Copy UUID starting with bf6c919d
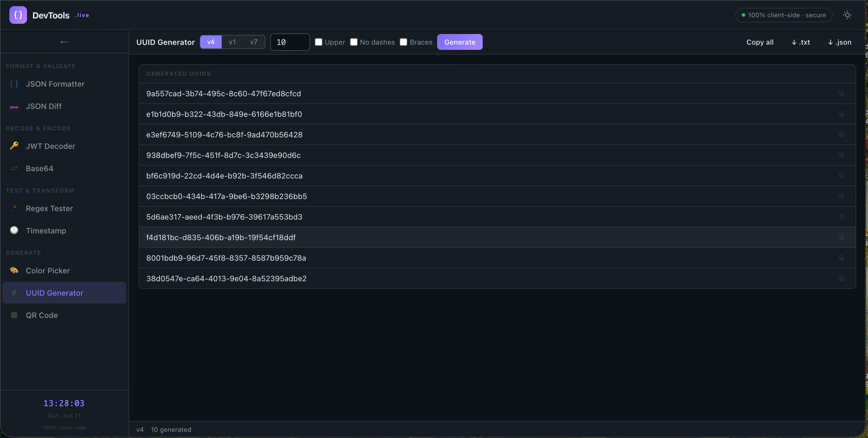Screen dimensions: 868x438 [x=841, y=176]
